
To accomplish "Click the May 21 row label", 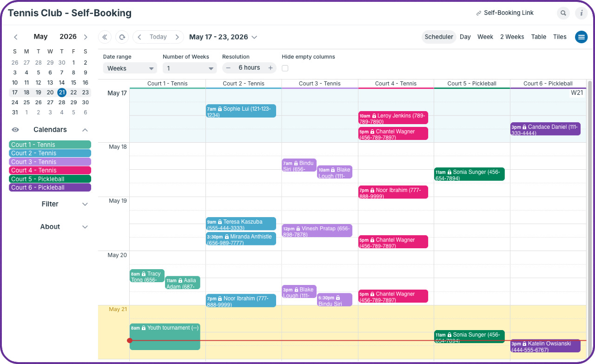I will tap(118, 310).
